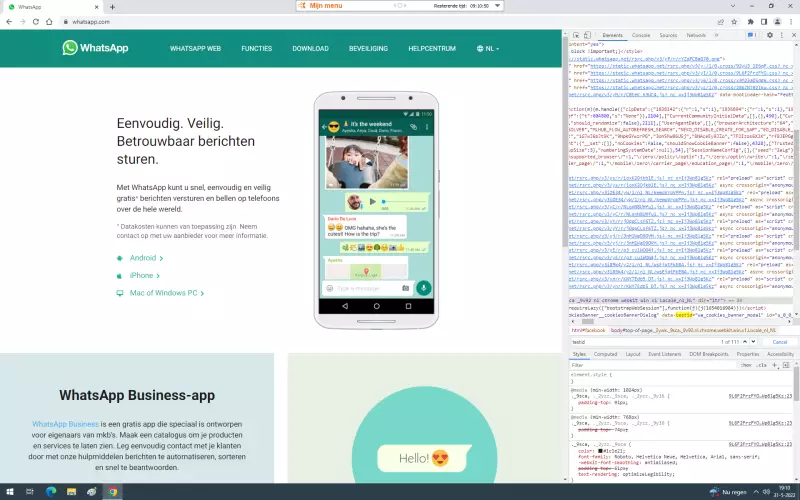This screenshot has height=500, width=800.
Task: Open the Layout tab in styles pane
Action: [x=633, y=354]
